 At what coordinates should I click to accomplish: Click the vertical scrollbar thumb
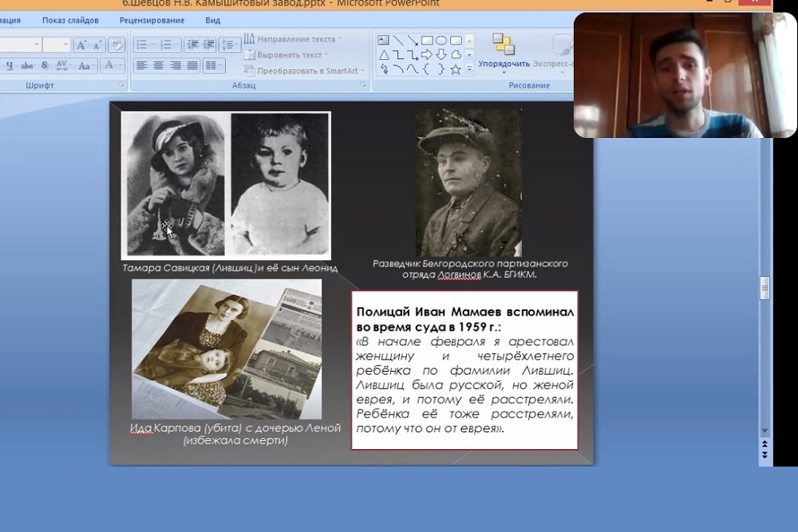tap(764, 287)
